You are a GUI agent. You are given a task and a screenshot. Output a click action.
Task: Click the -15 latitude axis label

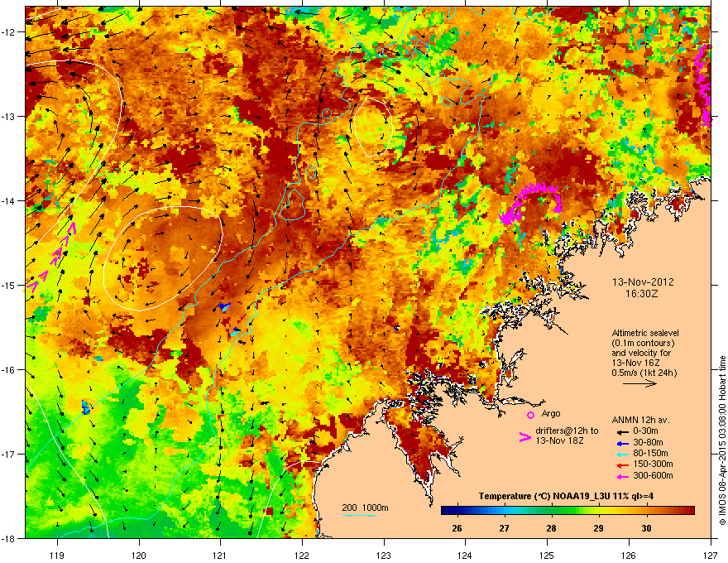[x=9, y=285]
